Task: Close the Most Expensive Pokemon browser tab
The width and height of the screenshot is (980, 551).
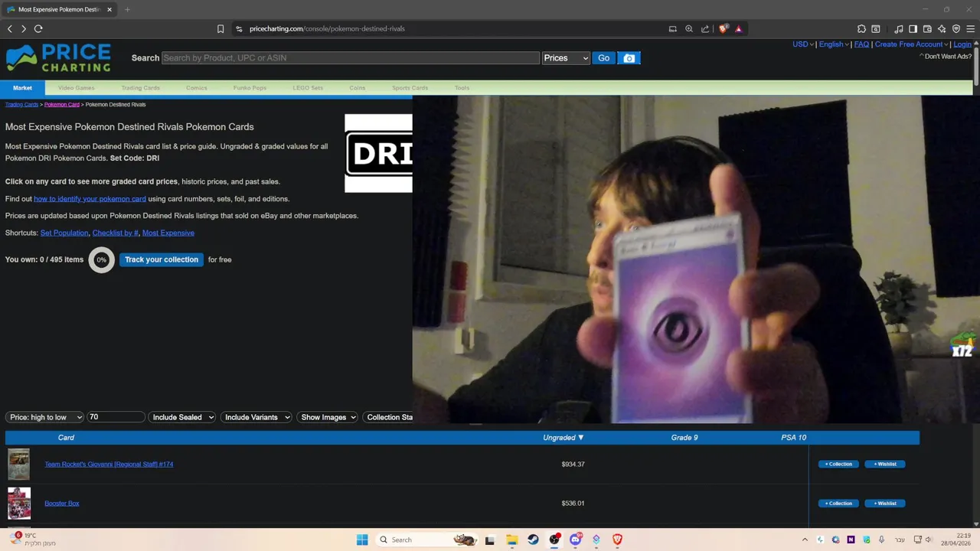Action: 109,9
